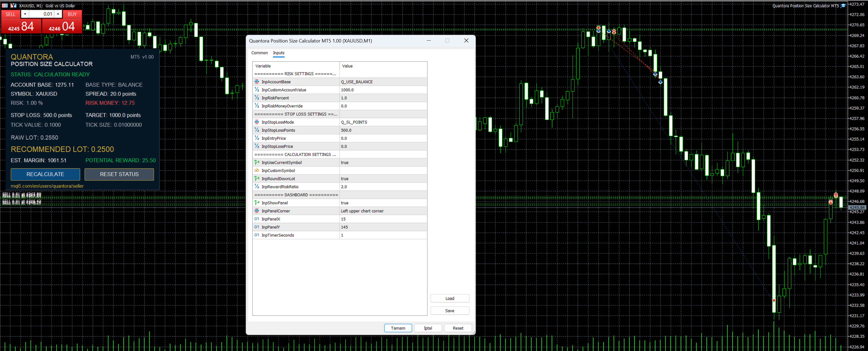This screenshot has width=868, height=351.
Task: Click the integer icon beside InpPanelX
Action: tap(257, 219)
